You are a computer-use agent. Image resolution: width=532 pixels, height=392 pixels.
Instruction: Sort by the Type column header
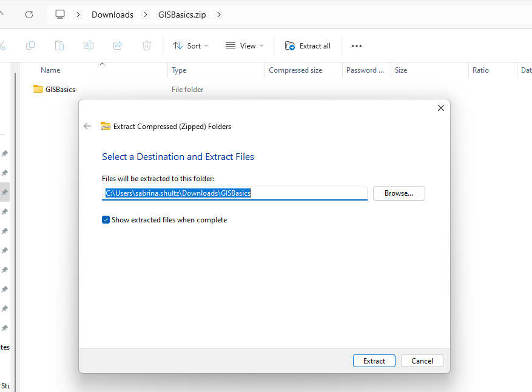tap(180, 70)
